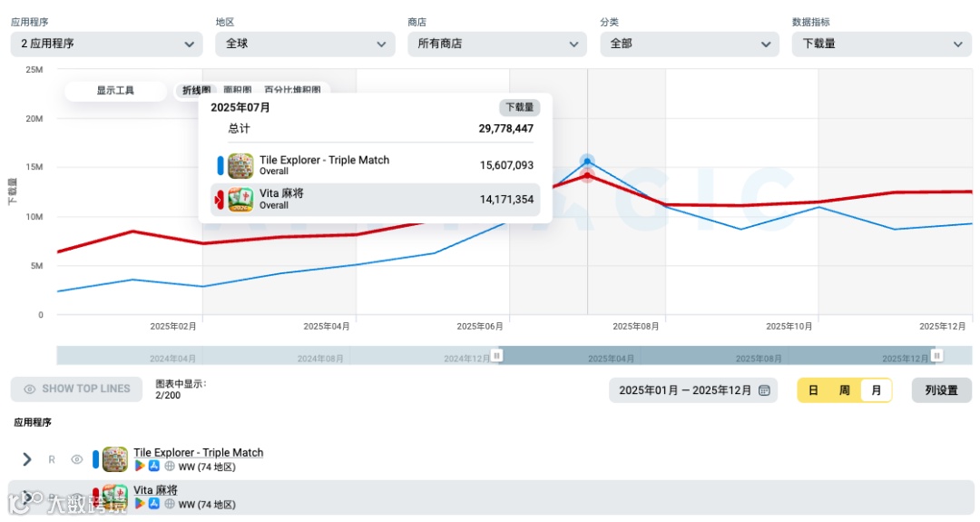Click the 总计 total 29,778,447
Screen dimensions: 980x522
tap(505, 129)
